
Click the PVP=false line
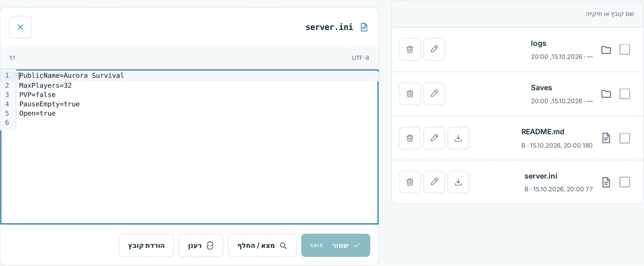pyautogui.click(x=37, y=95)
